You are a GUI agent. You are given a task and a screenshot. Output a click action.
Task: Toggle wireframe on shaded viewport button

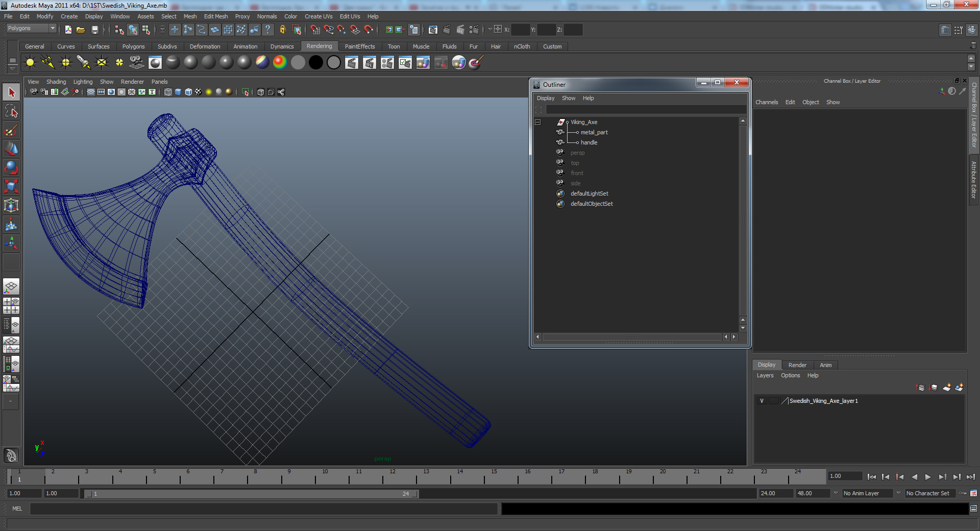188,92
